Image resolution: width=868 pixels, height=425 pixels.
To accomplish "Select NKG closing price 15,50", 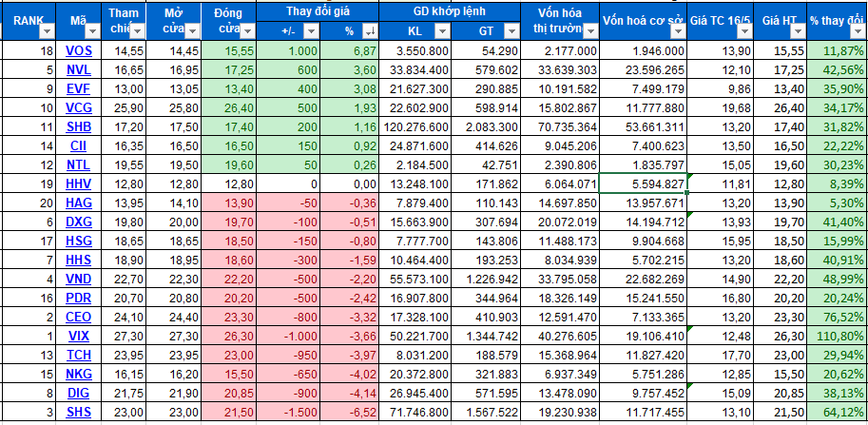I will tap(228, 374).
